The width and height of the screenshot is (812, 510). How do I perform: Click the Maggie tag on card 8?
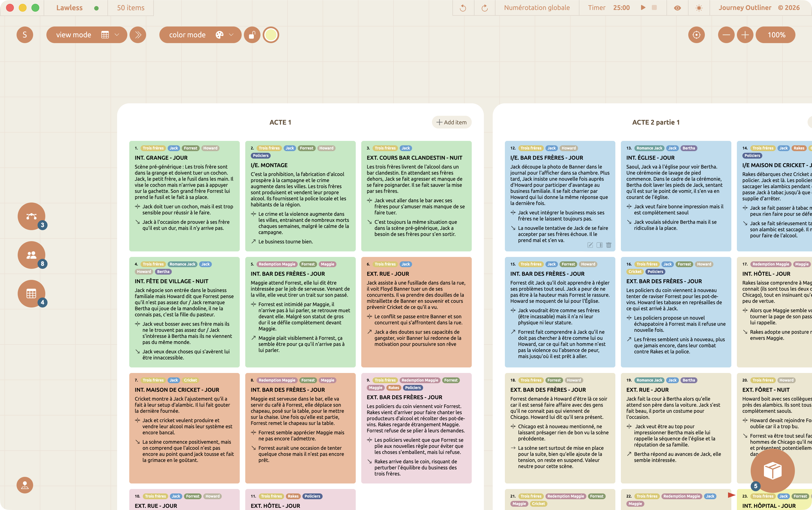tap(328, 380)
